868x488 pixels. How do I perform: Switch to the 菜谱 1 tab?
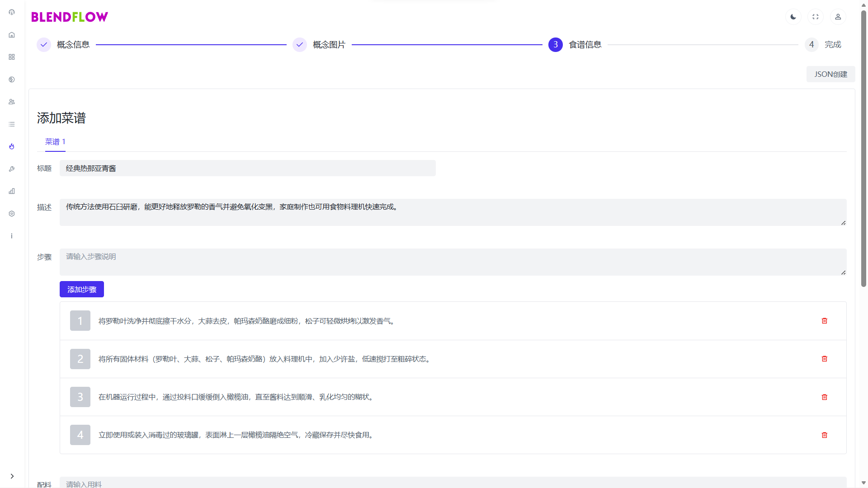point(55,142)
